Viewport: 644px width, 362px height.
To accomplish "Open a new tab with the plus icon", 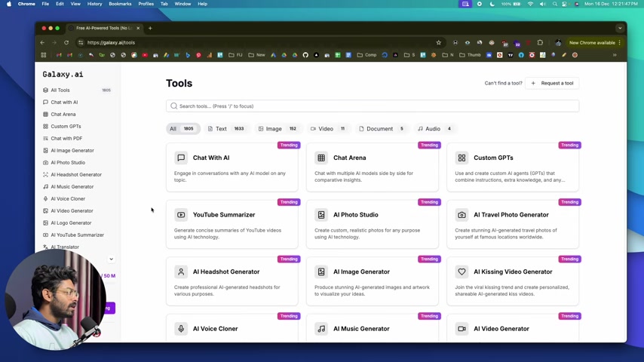I will click(150, 29).
